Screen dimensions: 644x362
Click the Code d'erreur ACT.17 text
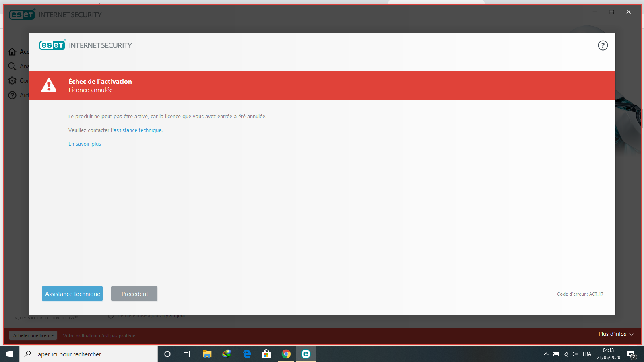(x=580, y=294)
